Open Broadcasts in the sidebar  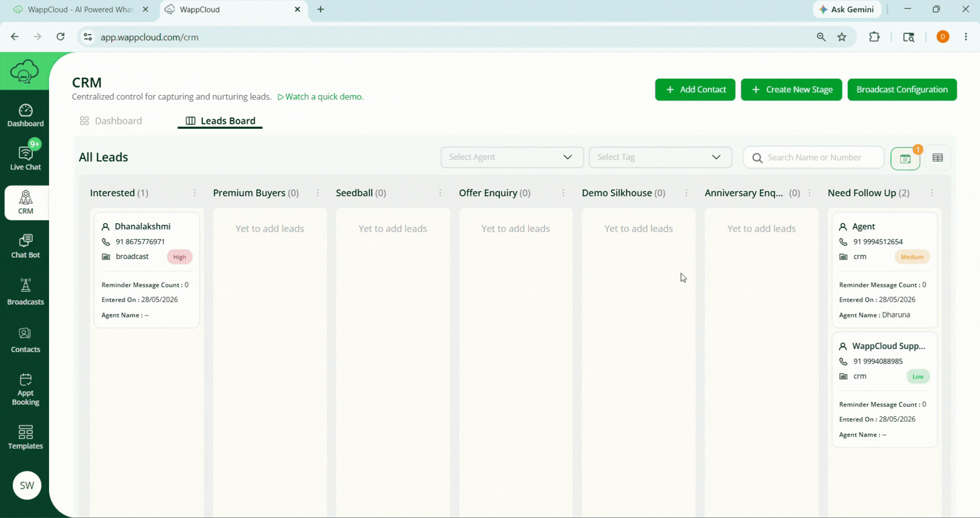tap(26, 292)
